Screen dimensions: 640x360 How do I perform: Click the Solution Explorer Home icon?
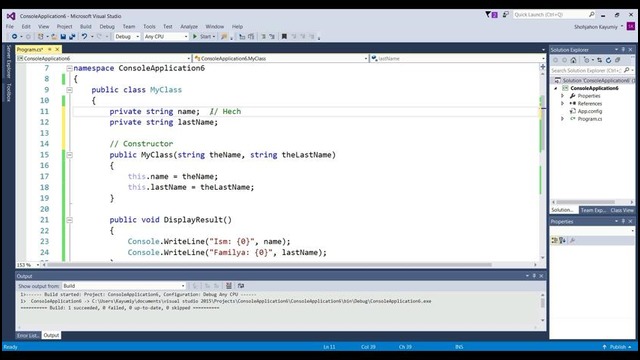pyautogui.click(x=573, y=60)
